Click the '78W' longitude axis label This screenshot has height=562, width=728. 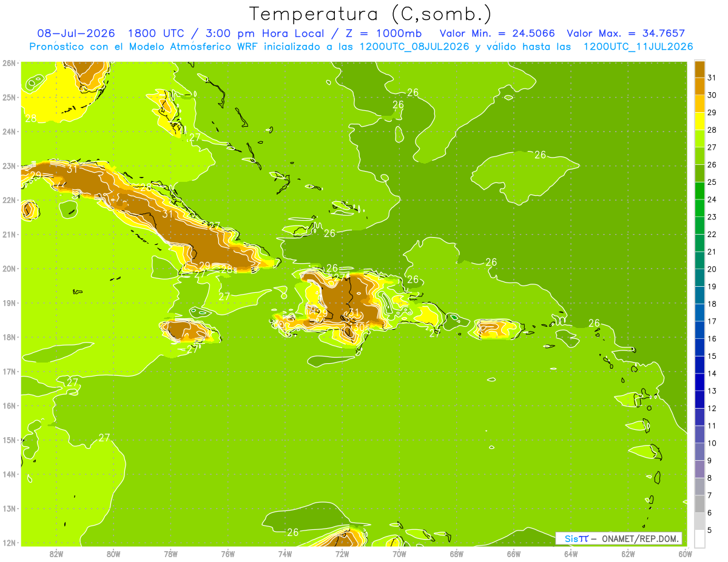(170, 554)
